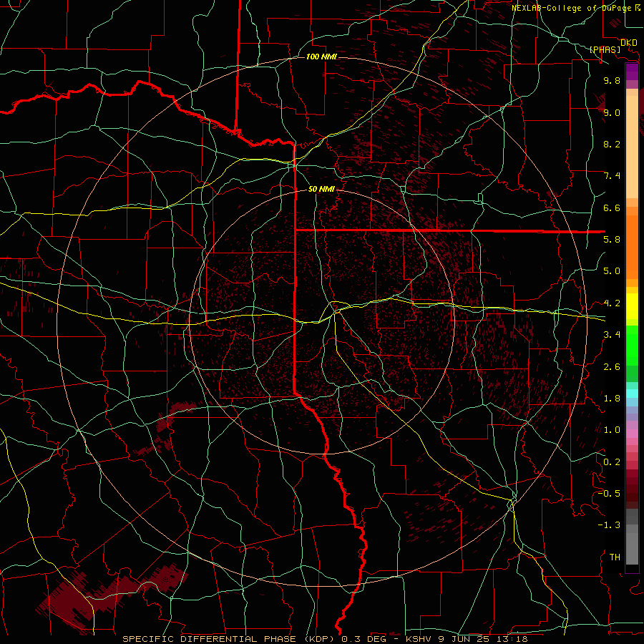644x644 pixels.
Task: Pick the yellow swatch near 4.2
Action: point(632,306)
